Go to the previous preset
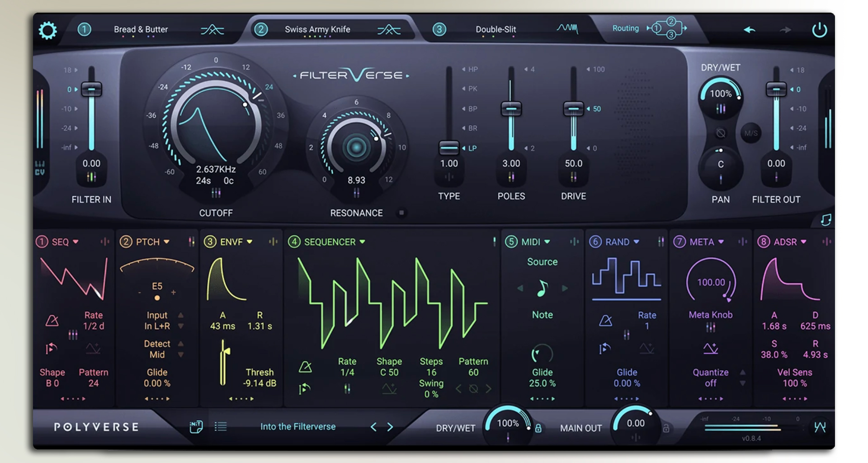Image resolution: width=868 pixels, height=463 pixels. (x=373, y=426)
